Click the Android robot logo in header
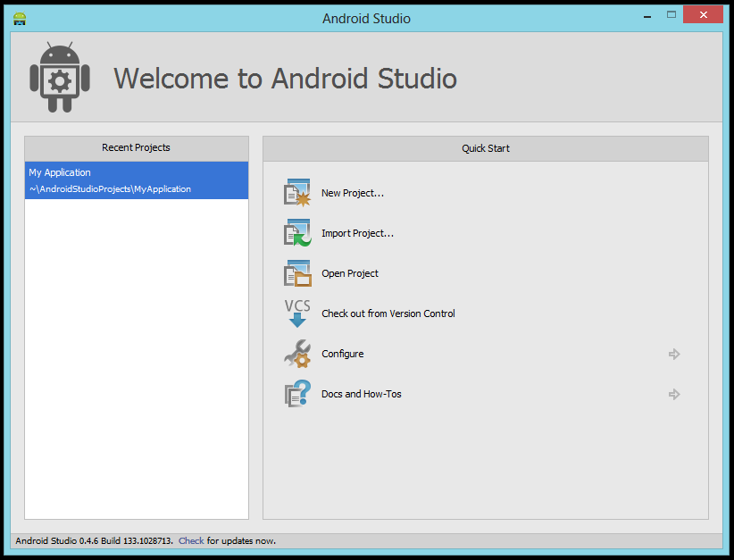This screenshot has width=734, height=560. (60, 79)
